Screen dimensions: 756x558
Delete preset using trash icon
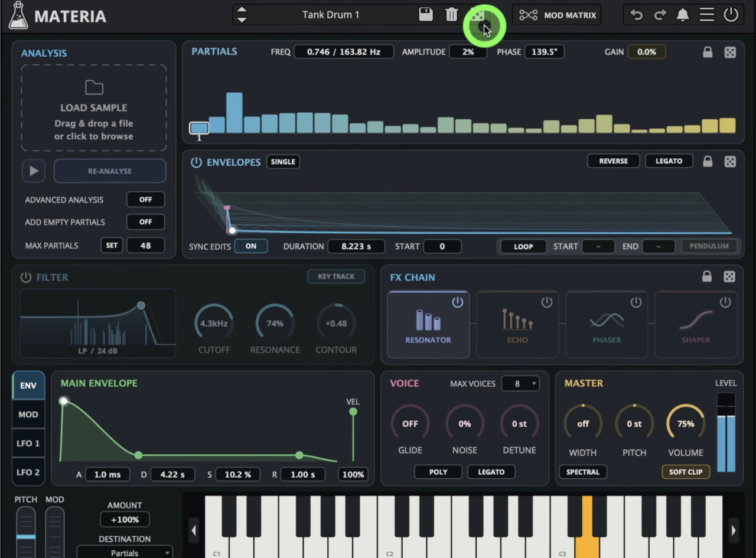pos(451,15)
